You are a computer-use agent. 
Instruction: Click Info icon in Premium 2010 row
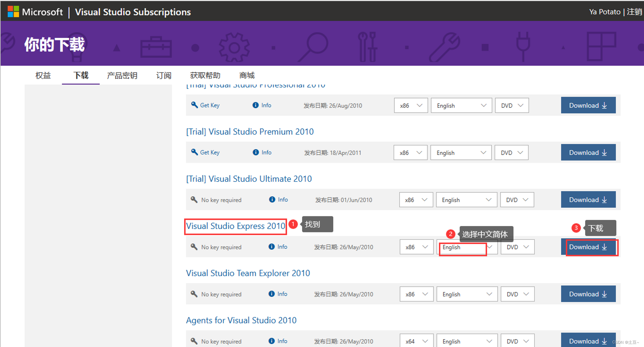256,152
